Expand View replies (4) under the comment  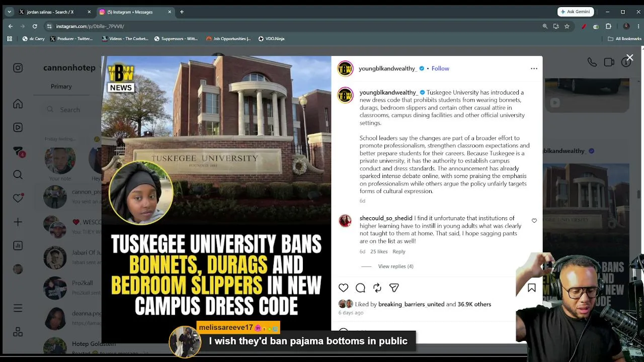(395, 266)
